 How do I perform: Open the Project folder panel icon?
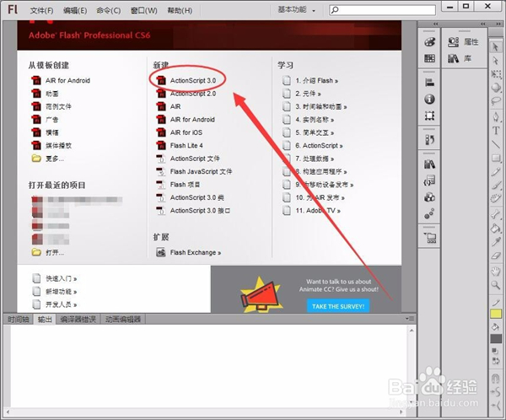(x=430, y=238)
